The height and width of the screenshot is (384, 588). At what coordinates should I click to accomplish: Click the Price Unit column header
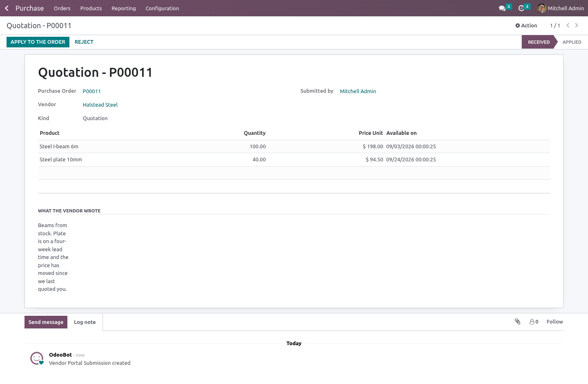pyautogui.click(x=371, y=133)
